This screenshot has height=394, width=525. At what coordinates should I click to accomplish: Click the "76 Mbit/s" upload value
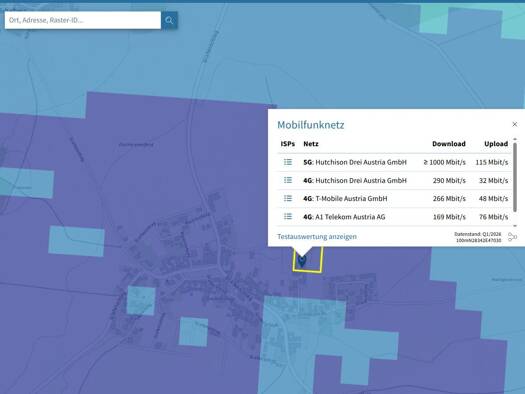(x=494, y=217)
